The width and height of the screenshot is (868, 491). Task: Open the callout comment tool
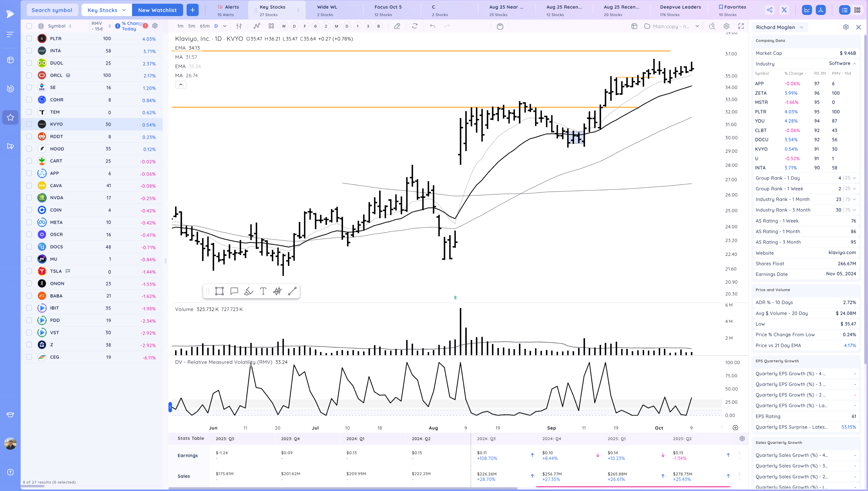point(234,291)
